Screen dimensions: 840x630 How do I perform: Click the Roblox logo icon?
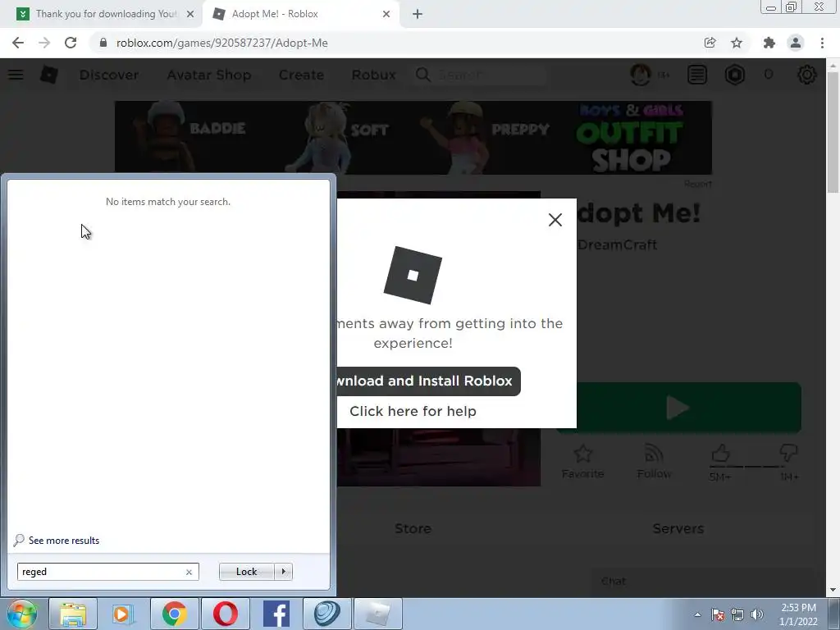pyautogui.click(x=48, y=75)
